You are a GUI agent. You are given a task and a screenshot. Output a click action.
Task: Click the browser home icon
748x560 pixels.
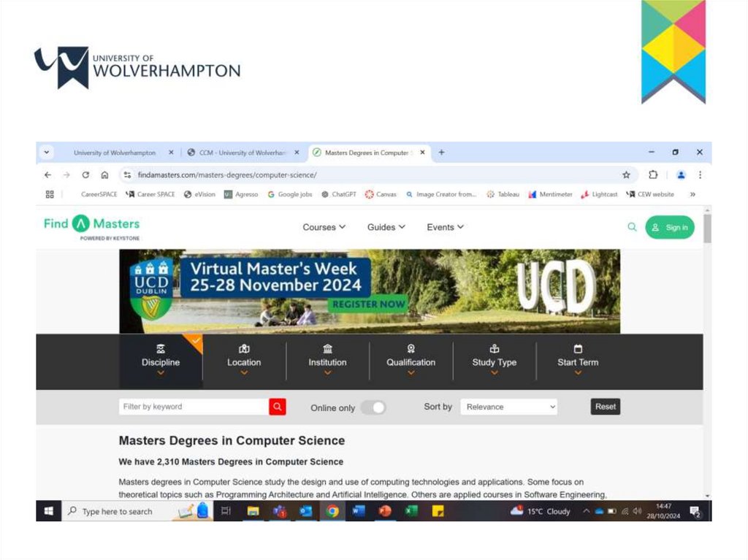pyautogui.click(x=104, y=175)
